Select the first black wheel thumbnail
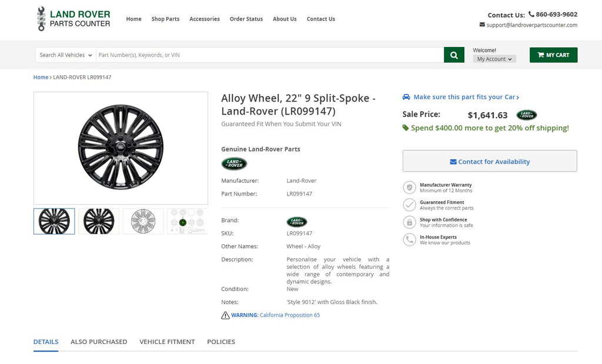This screenshot has width=602, height=364. tap(54, 221)
